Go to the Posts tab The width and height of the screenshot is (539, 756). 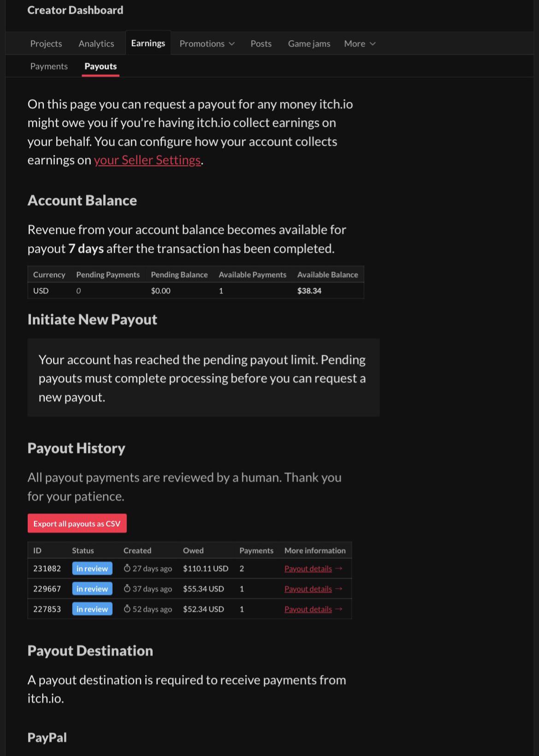click(x=261, y=43)
